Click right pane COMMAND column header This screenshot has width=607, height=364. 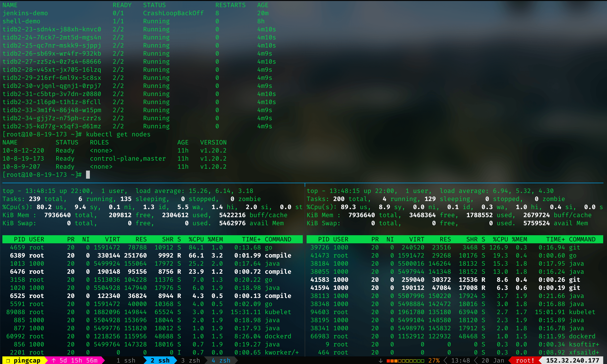click(582, 239)
